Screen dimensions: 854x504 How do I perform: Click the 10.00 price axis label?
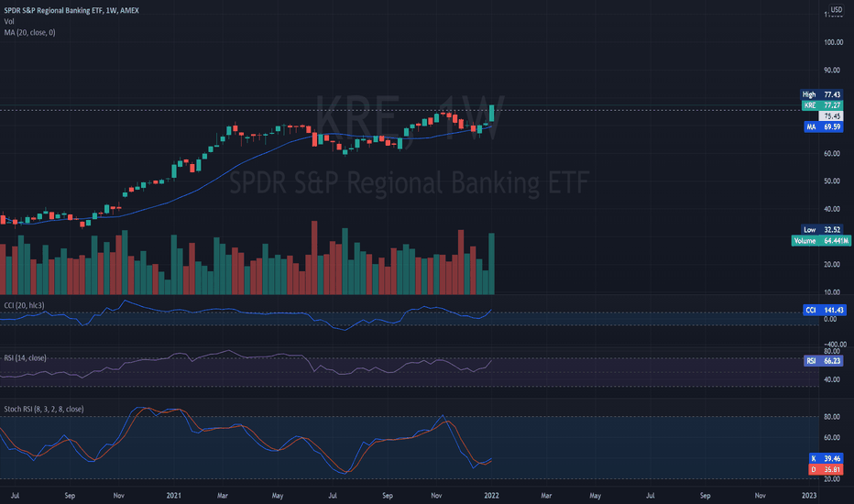click(833, 292)
